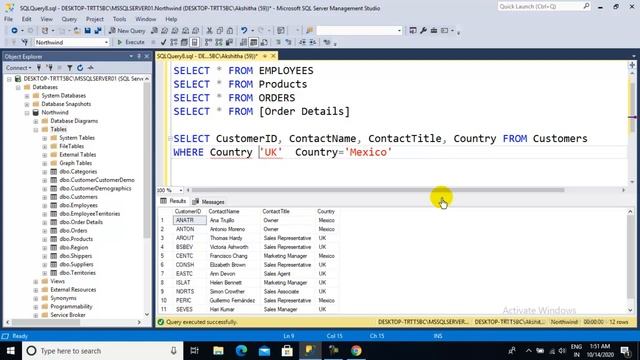
Task: Click the Execute button
Action: tap(131, 42)
